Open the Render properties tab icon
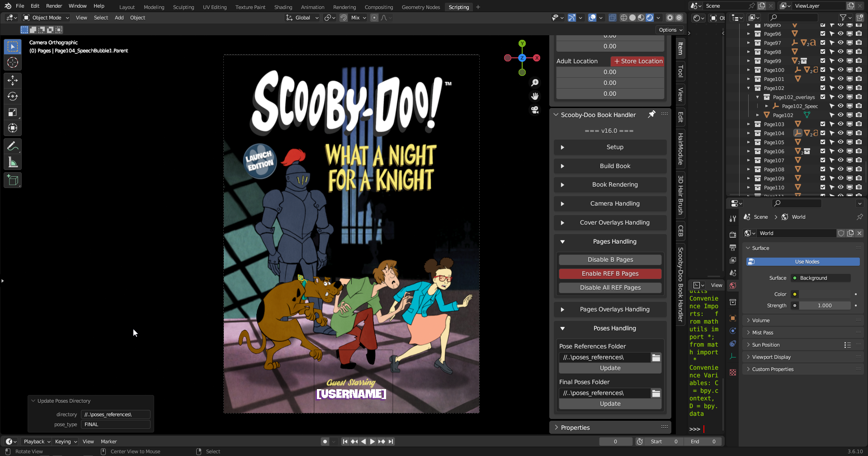 (x=733, y=235)
